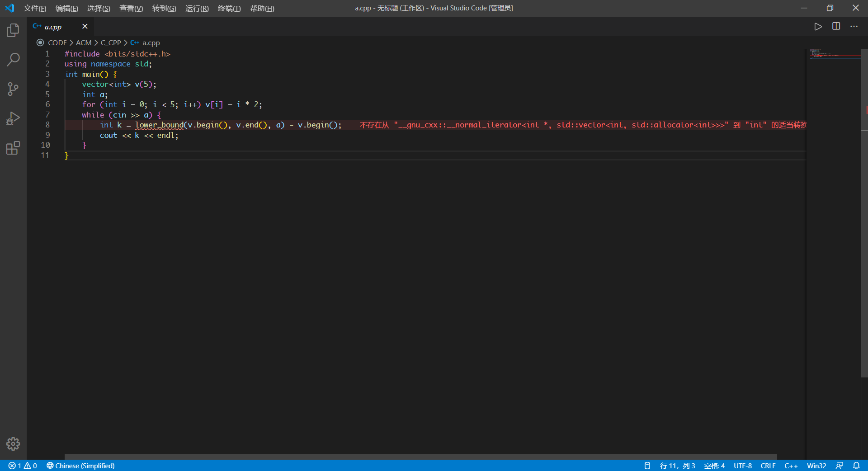Click CODE in the breadcrumb
The image size is (868, 471).
tap(57, 42)
